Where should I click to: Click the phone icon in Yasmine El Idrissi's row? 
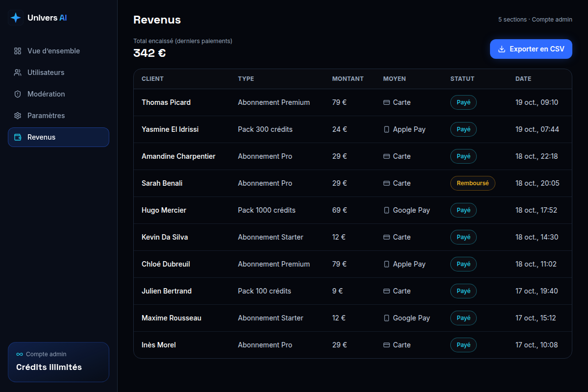point(387,129)
